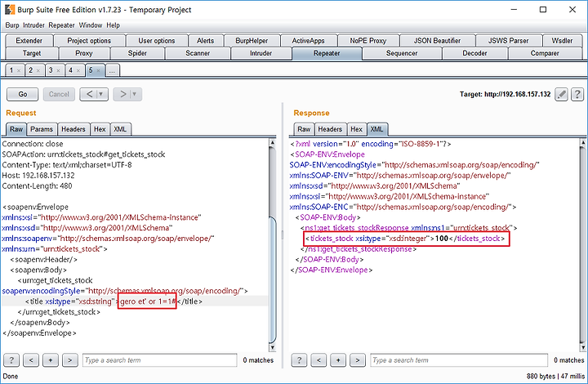Switch to the Comparer tab

[x=545, y=53]
